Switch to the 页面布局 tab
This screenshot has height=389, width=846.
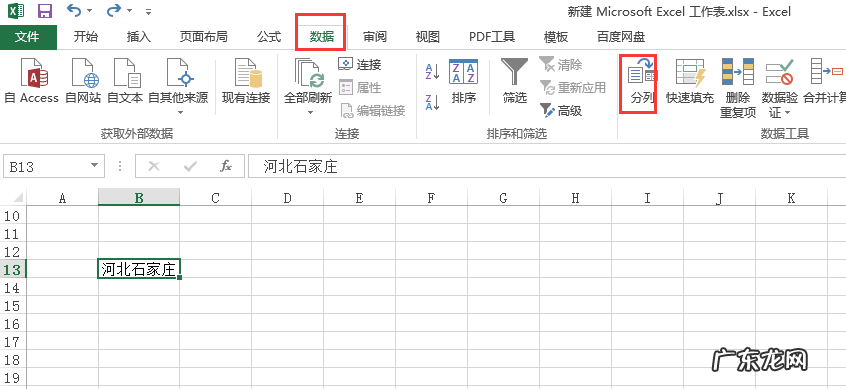click(203, 37)
